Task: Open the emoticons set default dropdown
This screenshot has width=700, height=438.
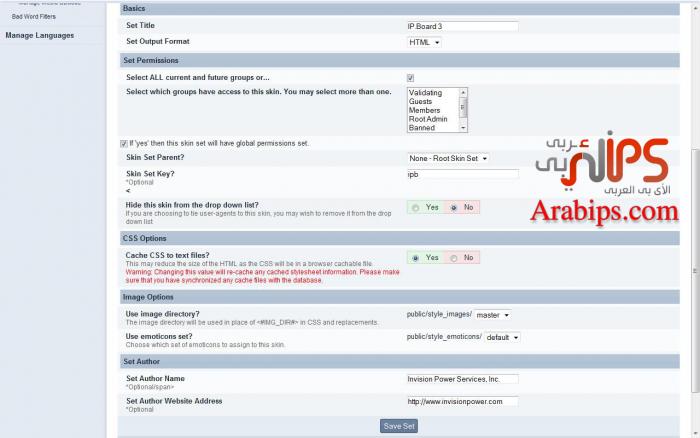Action: [503, 337]
